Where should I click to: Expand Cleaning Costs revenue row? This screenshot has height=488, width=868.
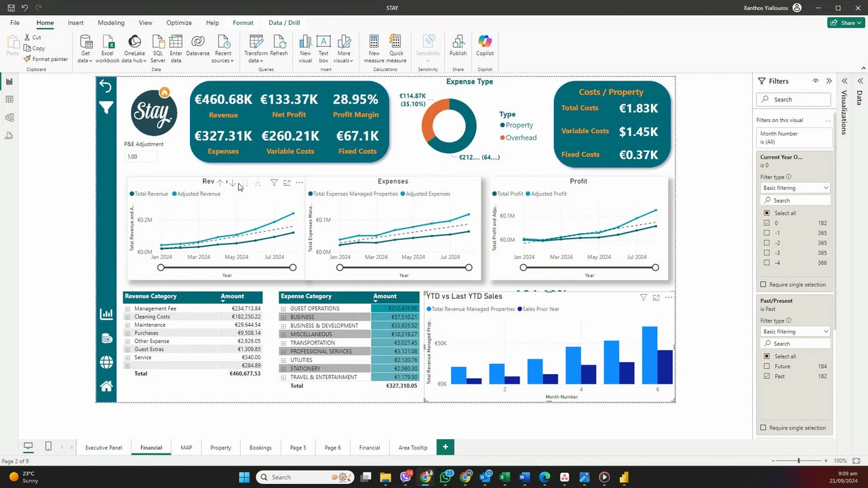click(x=127, y=317)
